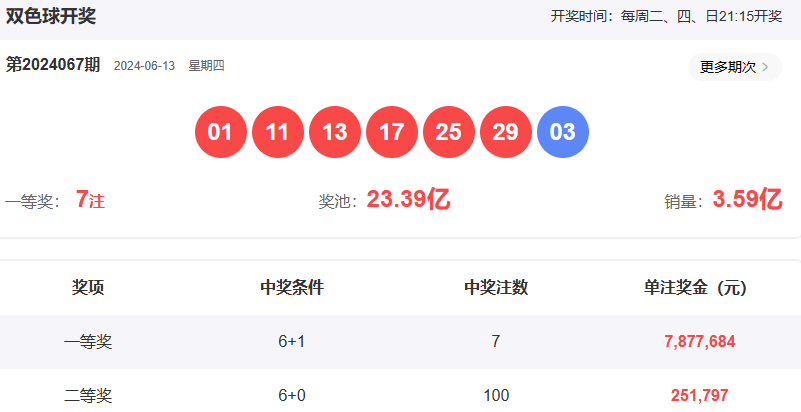Screen dimensions: 801x412
Task: Click red ball number 29
Action: (x=506, y=133)
